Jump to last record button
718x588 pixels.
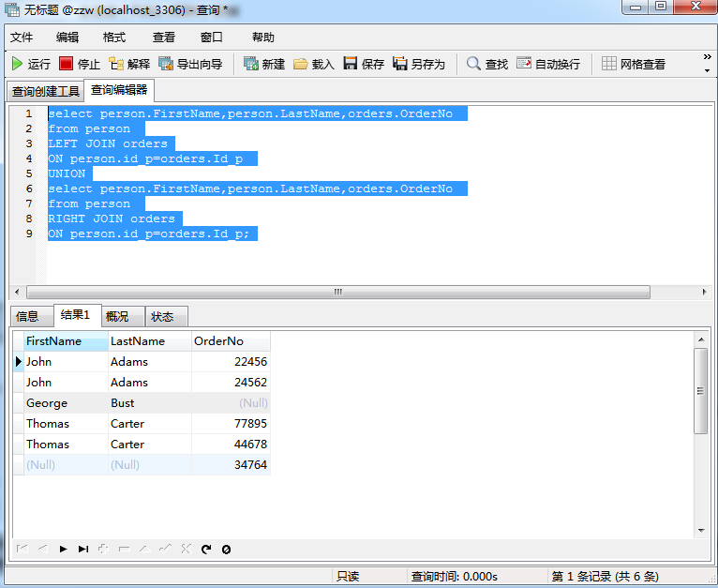point(83,549)
